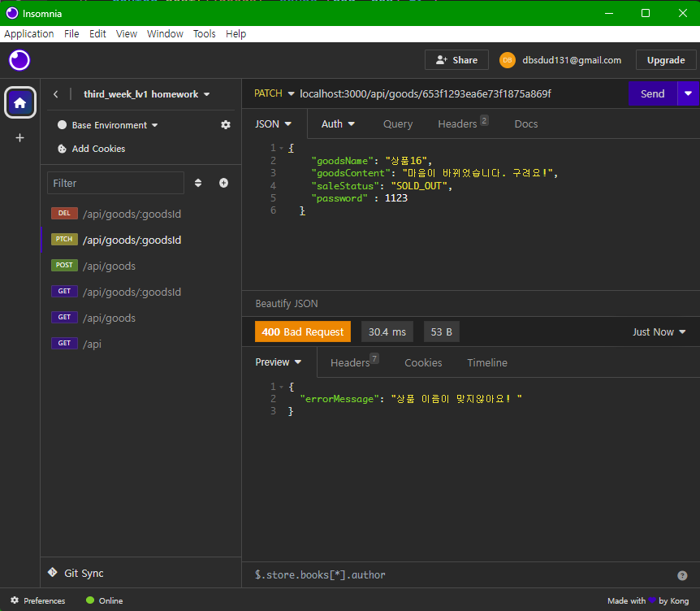
Task: Click the create request plus circle icon
Action: pyautogui.click(x=223, y=183)
